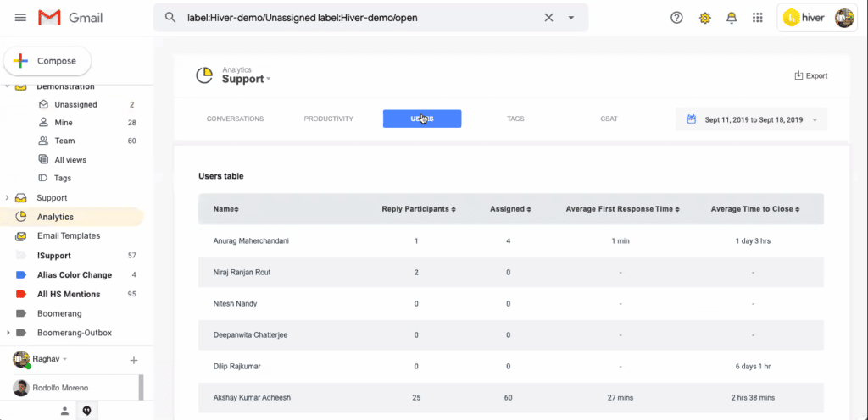Click the hangouts chat bubble icon
868x420 pixels.
pyautogui.click(x=86, y=411)
